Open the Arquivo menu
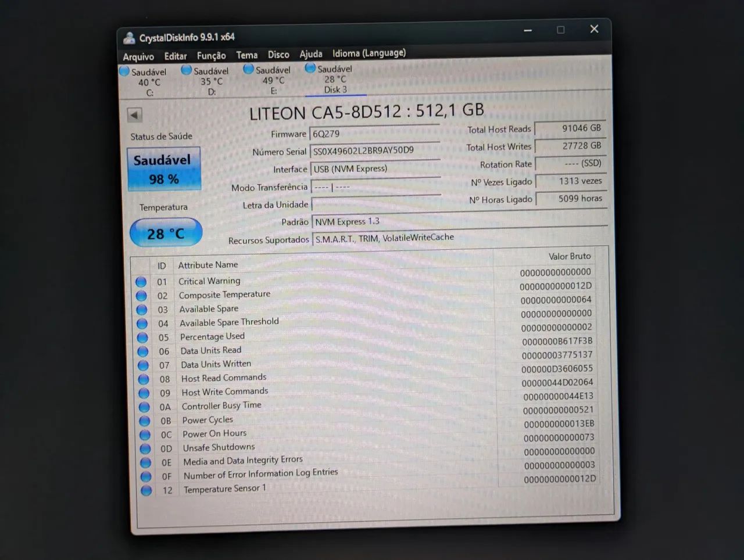Screen dimensions: 744x560 (x=138, y=57)
